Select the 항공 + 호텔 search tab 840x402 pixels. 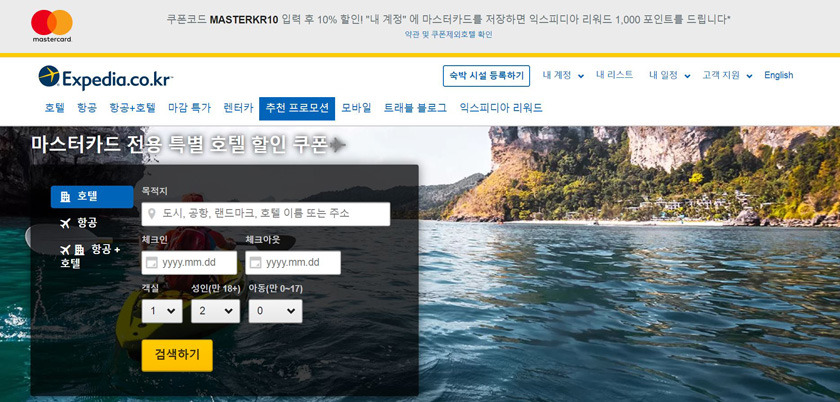pos(90,256)
